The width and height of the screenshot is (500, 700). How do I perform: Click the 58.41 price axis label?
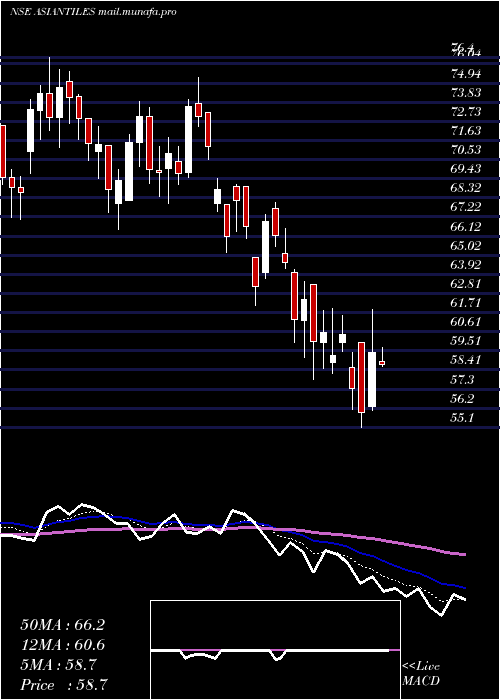tap(466, 359)
